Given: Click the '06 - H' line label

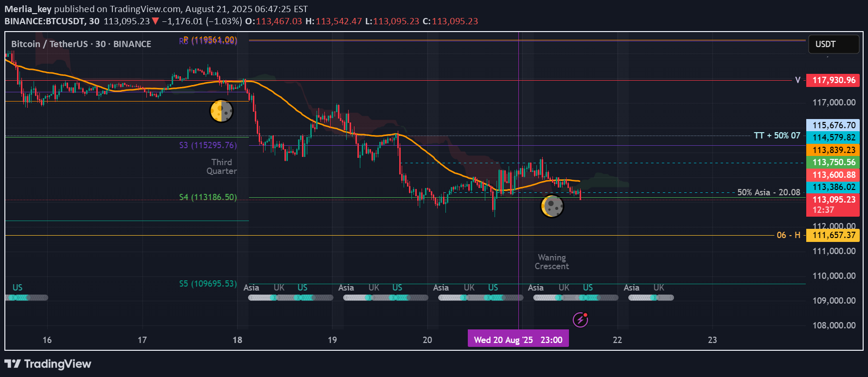Looking at the screenshot, I should pos(788,235).
